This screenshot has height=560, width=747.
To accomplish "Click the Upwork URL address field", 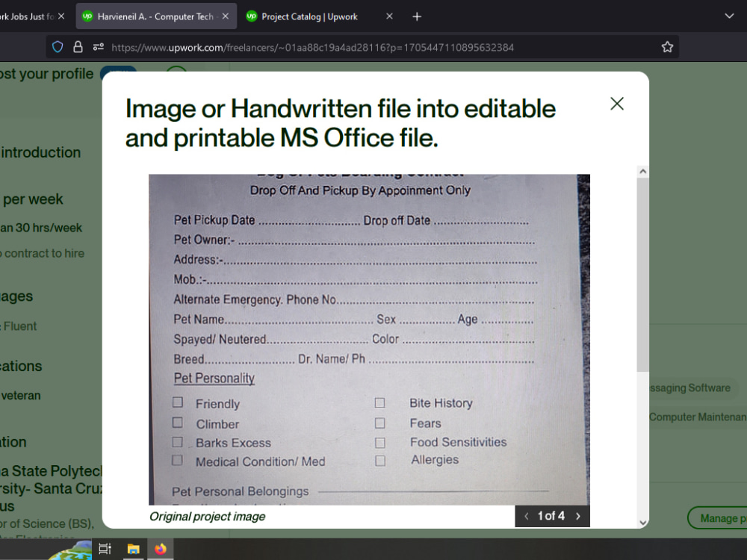I will click(312, 47).
